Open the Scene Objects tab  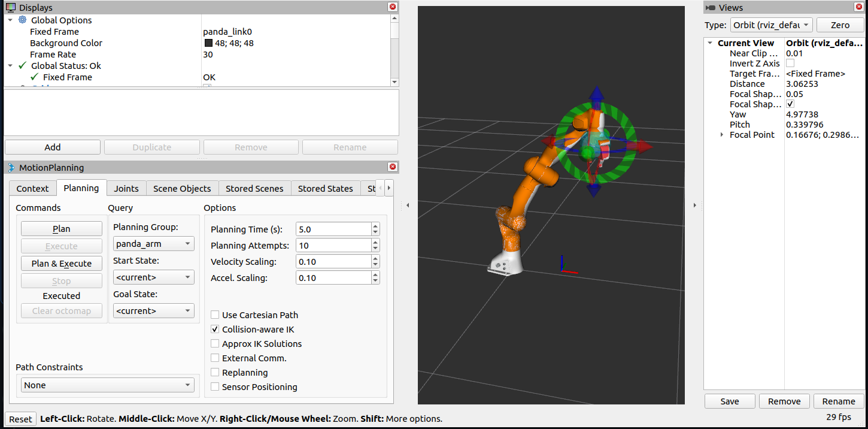[x=182, y=188]
